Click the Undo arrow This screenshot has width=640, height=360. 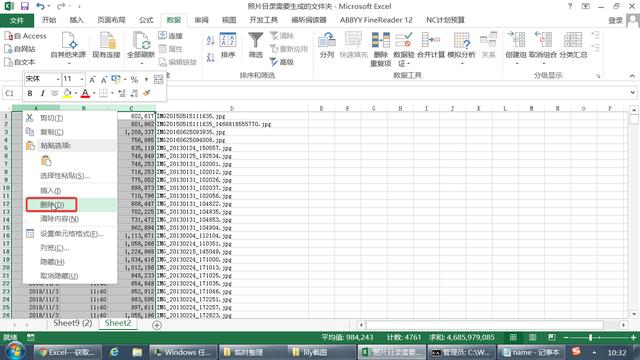pos(40,6)
